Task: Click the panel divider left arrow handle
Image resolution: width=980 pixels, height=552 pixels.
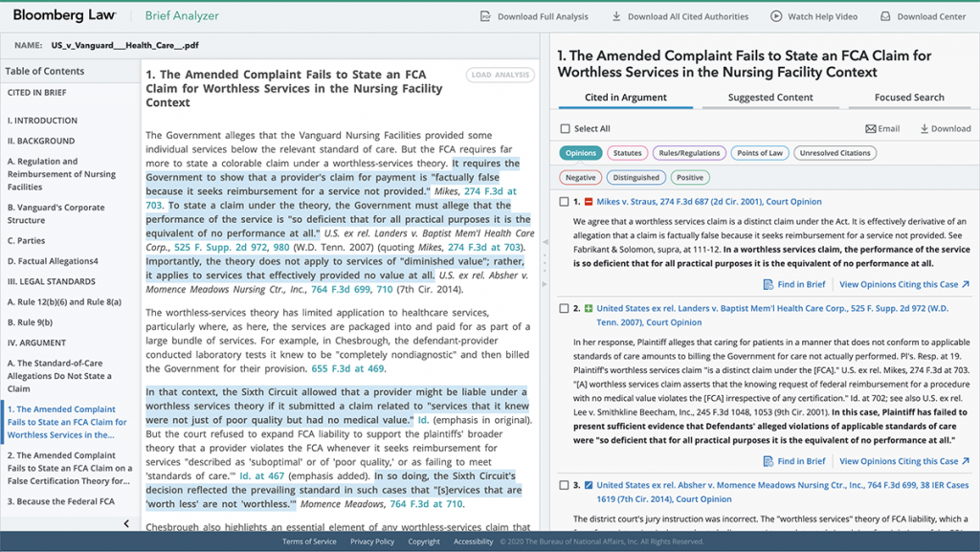Action: tap(545, 242)
